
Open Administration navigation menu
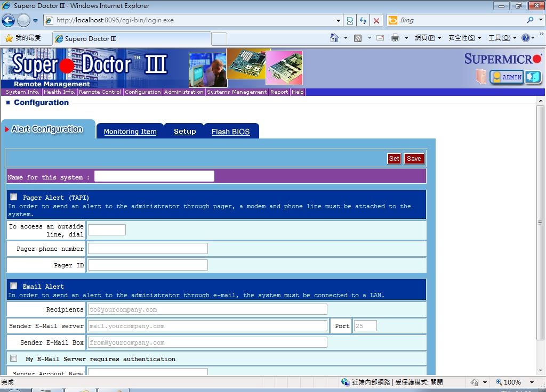point(184,92)
